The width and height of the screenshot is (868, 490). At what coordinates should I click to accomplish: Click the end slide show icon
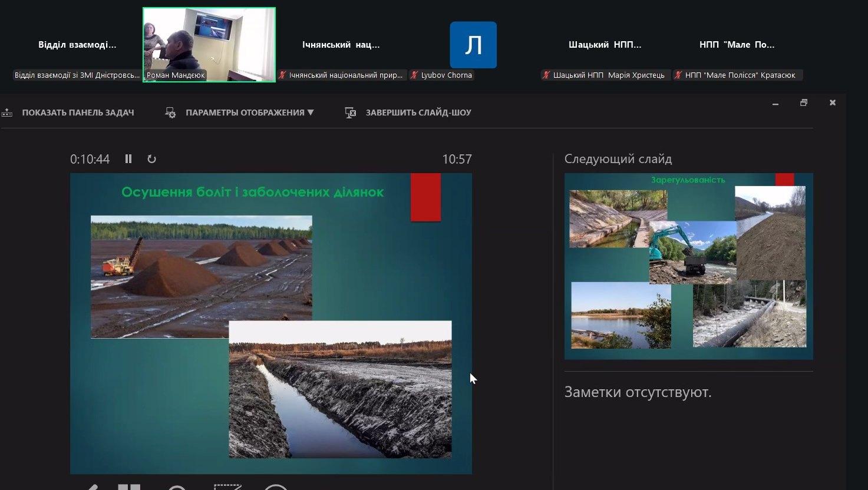click(x=350, y=112)
